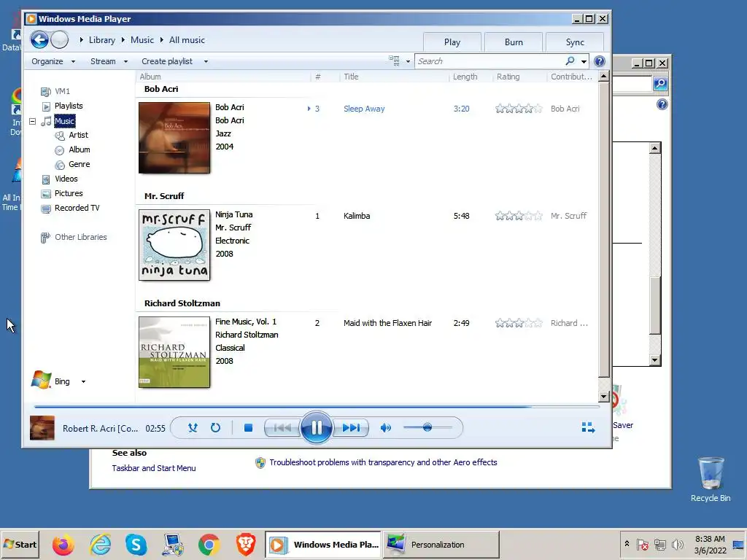Click the search magnifier icon
747x560 pixels.
[x=570, y=61]
